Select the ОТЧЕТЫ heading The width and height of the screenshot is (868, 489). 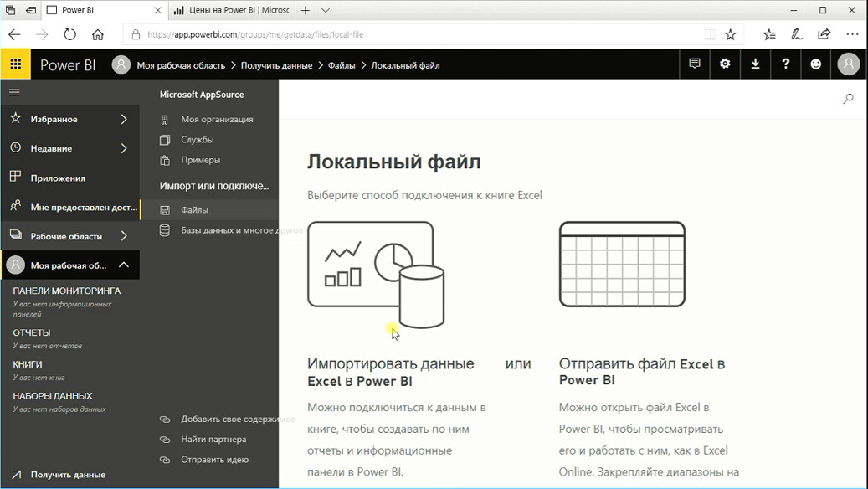[32, 332]
